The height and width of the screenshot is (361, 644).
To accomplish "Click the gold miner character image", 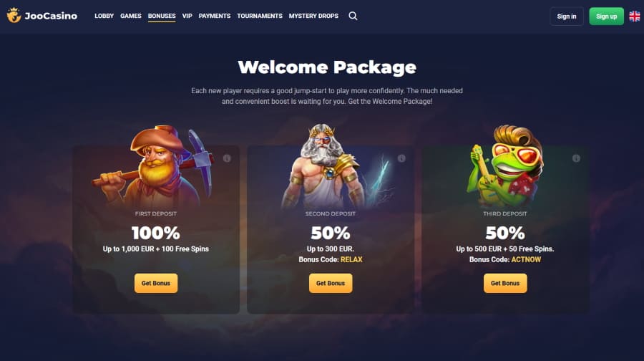I will point(154,166).
